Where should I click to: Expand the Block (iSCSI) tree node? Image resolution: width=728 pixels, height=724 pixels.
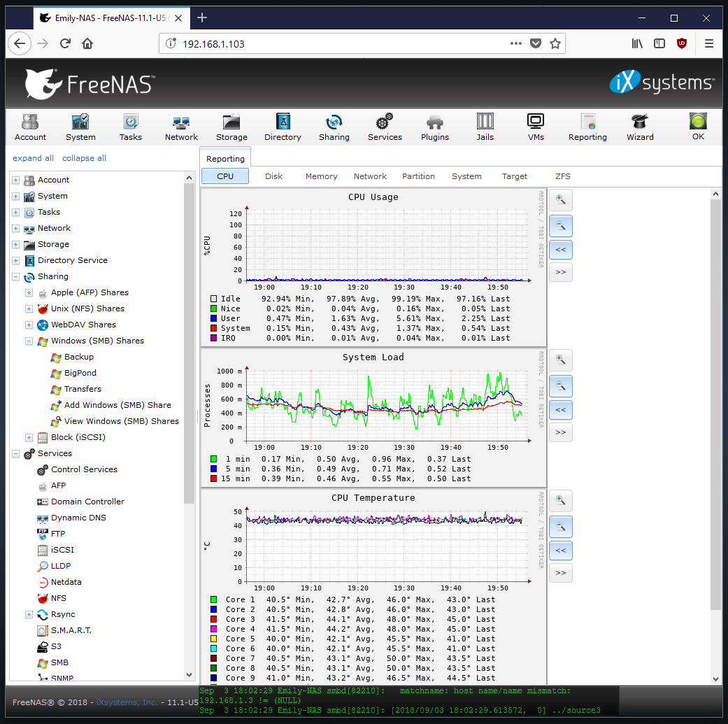point(29,438)
